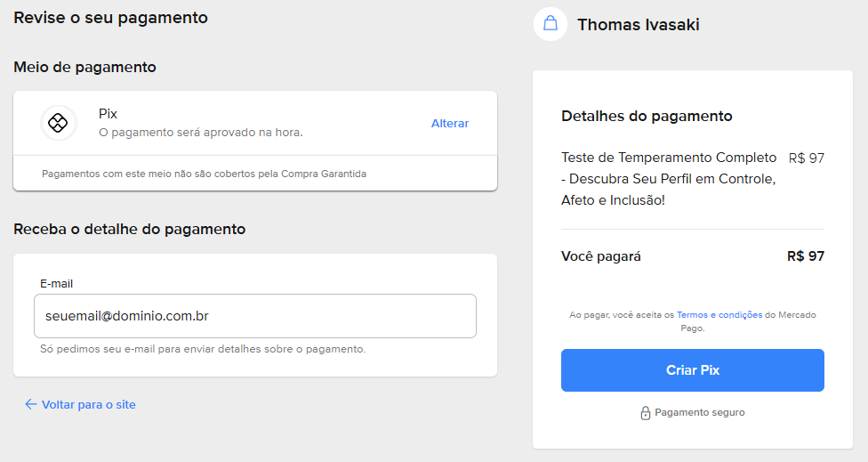
Task: Click the padlock secure payment icon
Action: pyautogui.click(x=646, y=413)
